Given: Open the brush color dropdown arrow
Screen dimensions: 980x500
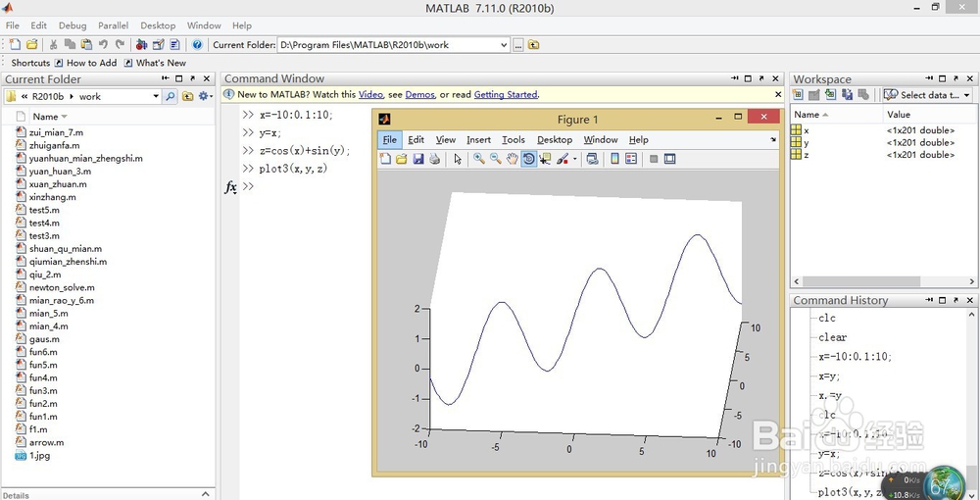Looking at the screenshot, I should (574, 159).
